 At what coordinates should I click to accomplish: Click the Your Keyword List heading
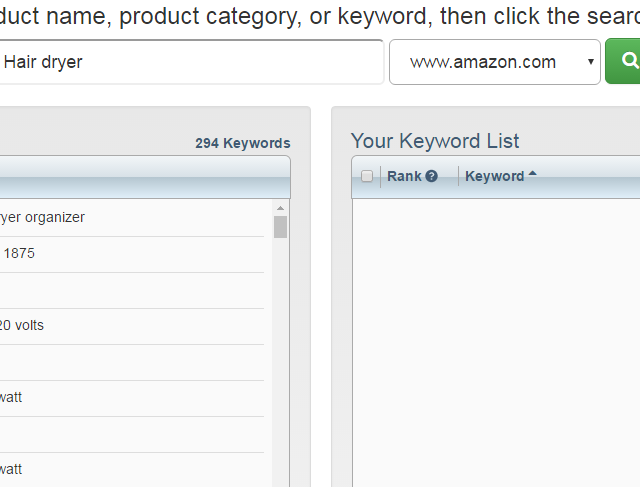pos(435,141)
